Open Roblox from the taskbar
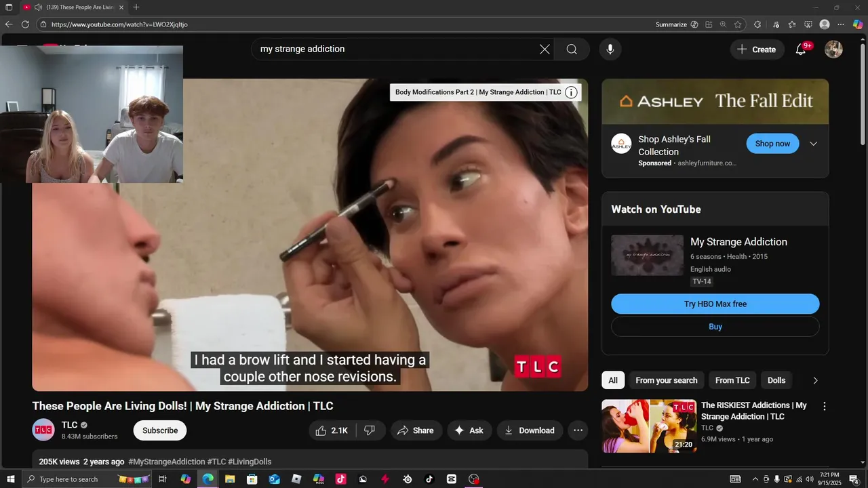The height and width of the screenshot is (488, 868). point(296,479)
